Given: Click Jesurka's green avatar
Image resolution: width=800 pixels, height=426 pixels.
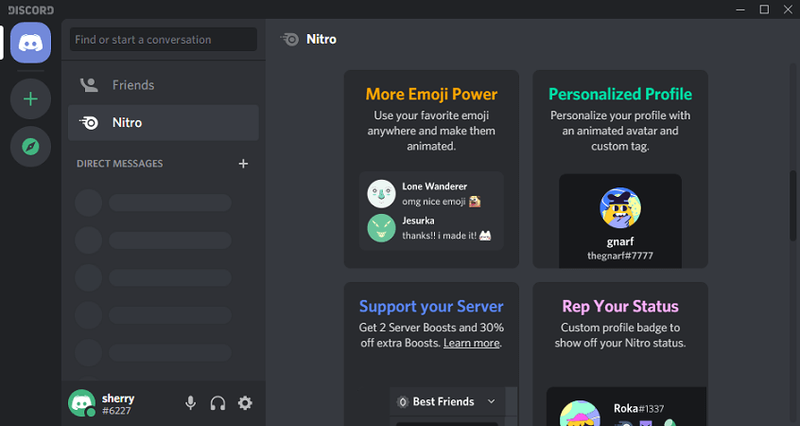Looking at the screenshot, I should 381,228.
